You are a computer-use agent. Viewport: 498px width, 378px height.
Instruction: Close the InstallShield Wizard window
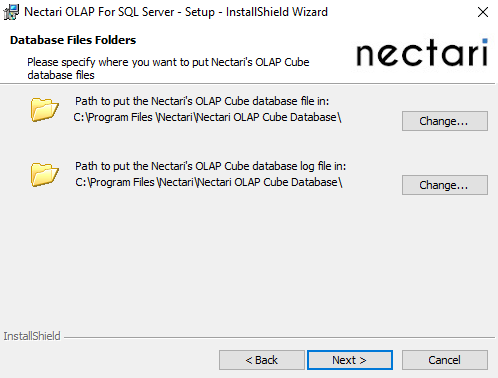pyautogui.click(x=483, y=12)
